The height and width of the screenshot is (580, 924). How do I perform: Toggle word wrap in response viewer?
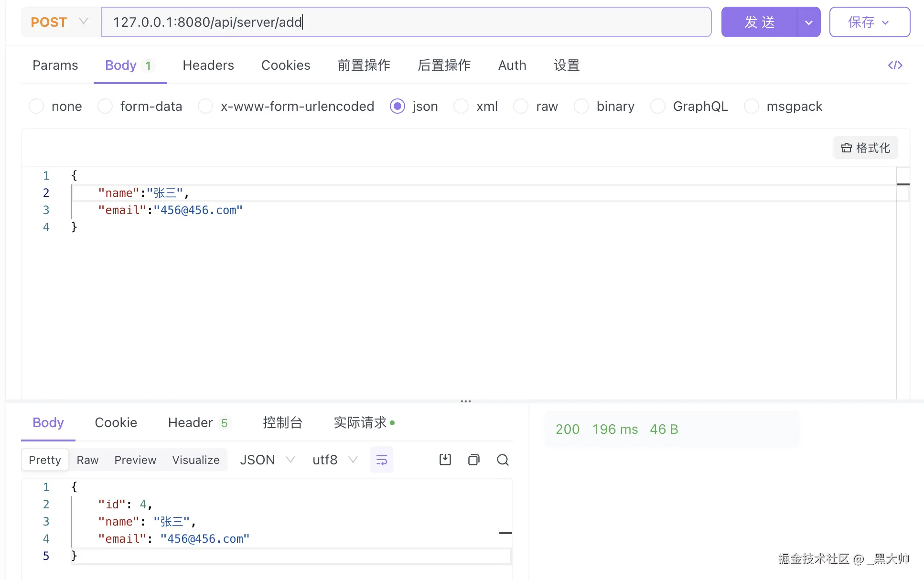(x=381, y=460)
